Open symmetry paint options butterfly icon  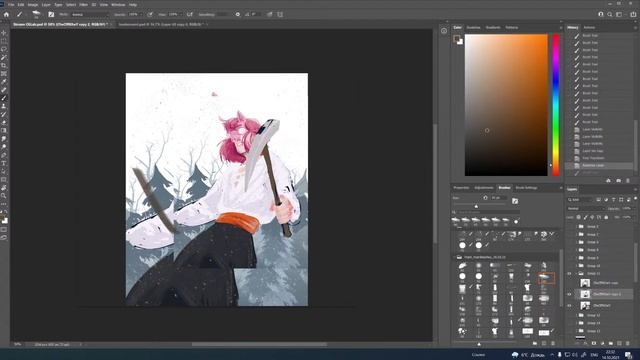point(280,14)
